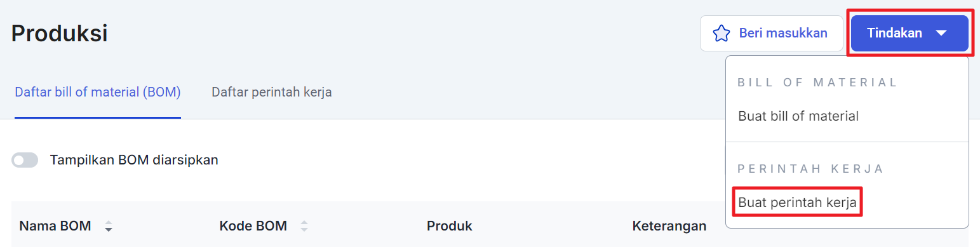Click the sort arrows icon next to Nama BOM
The height and width of the screenshot is (247, 980).
click(109, 226)
